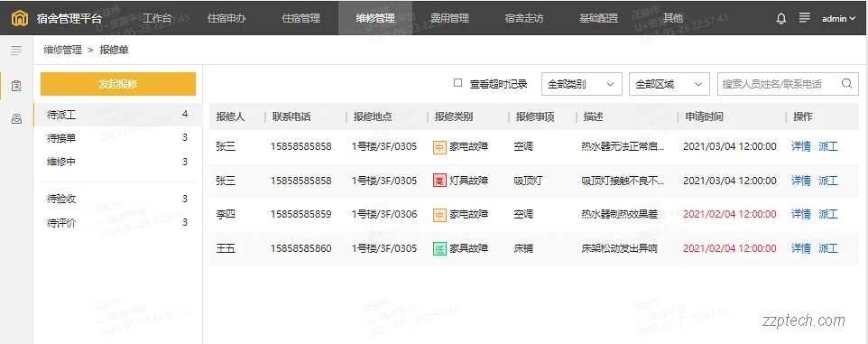Click 吸顶灯 repair item cell

[528, 181]
